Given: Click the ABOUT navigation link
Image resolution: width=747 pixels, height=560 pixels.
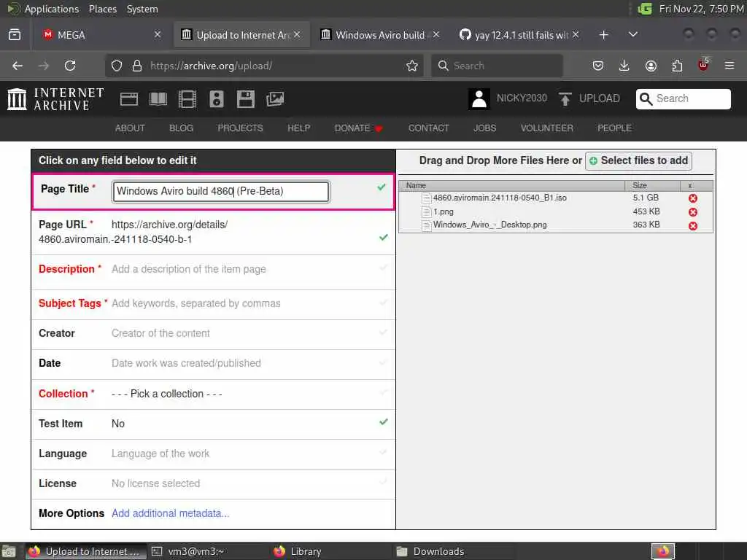Looking at the screenshot, I should pyautogui.click(x=130, y=128).
